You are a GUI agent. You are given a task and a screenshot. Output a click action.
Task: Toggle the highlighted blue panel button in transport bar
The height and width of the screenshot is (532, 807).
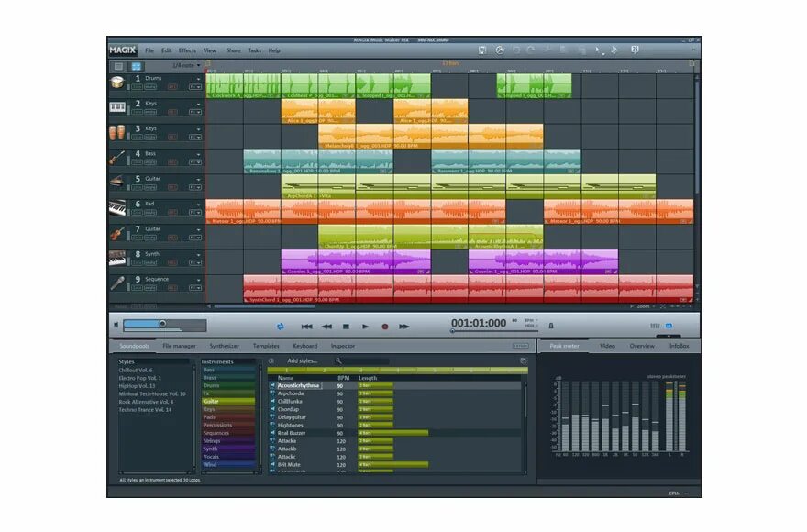click(x=669, y=326)
